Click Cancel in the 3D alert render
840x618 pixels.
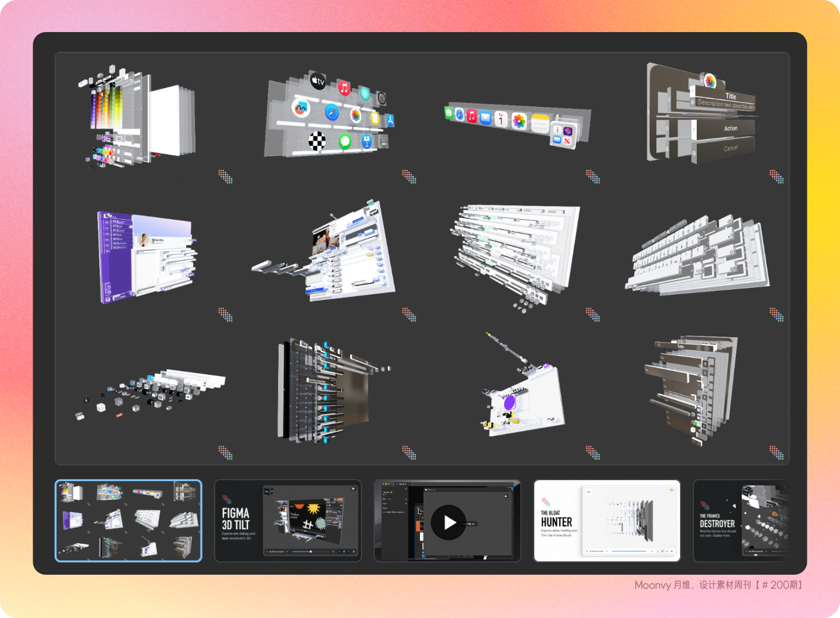pyautogui.click(x=730, y=148)
